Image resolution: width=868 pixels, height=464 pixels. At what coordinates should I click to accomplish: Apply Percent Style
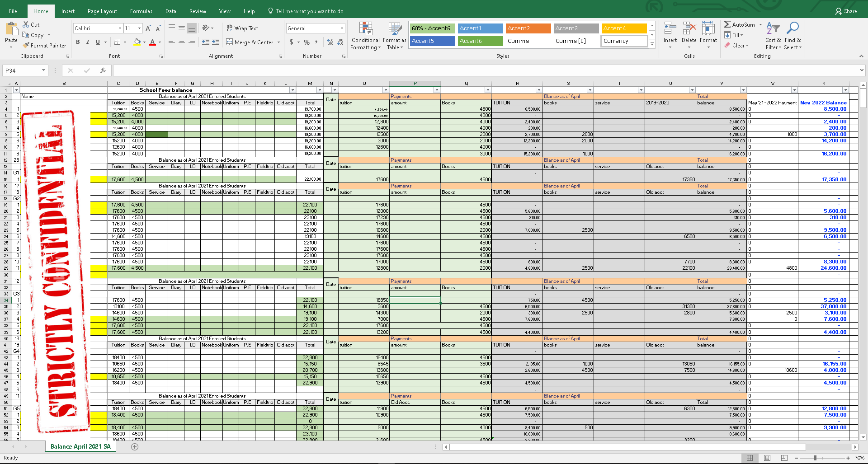(307, 42)
